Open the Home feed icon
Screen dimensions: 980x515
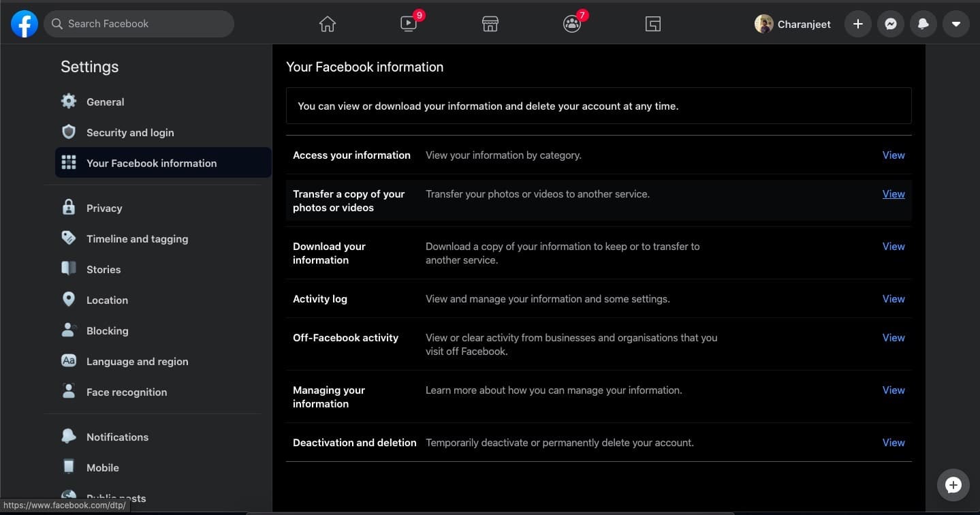pos(328,25)
